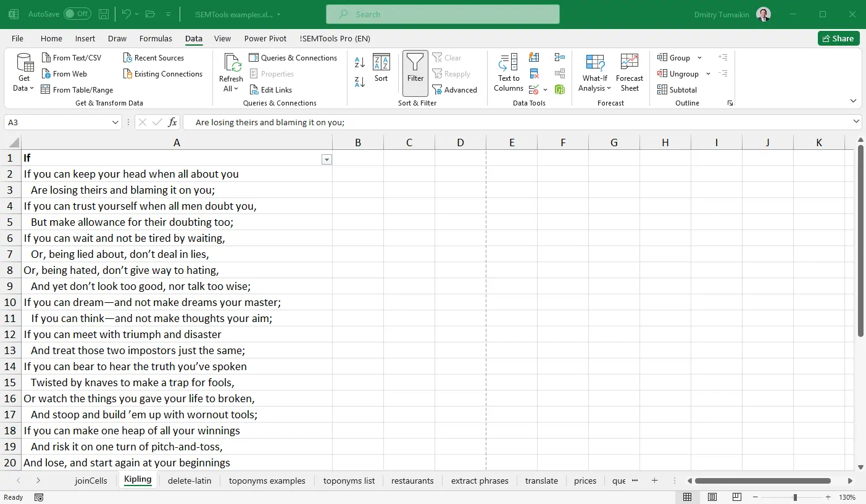Click the Open folder icon in title bar
866x504 pixels.
[150, 14]
